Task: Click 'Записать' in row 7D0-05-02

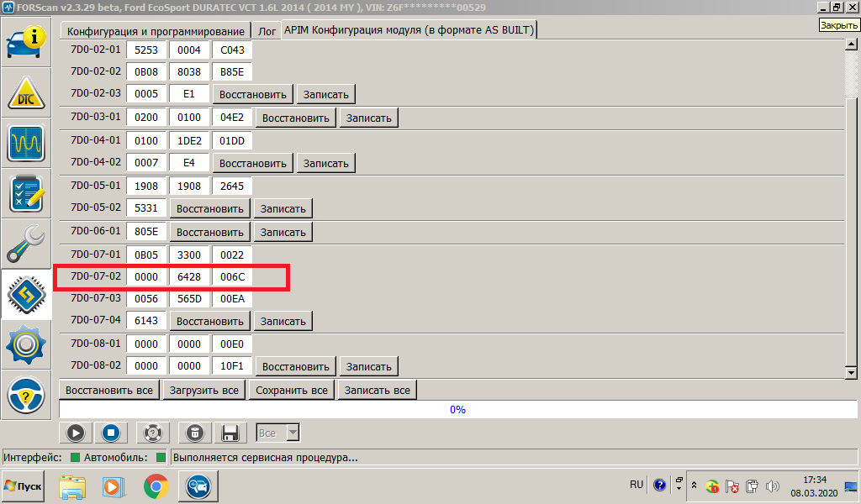Action: point(283,209)
